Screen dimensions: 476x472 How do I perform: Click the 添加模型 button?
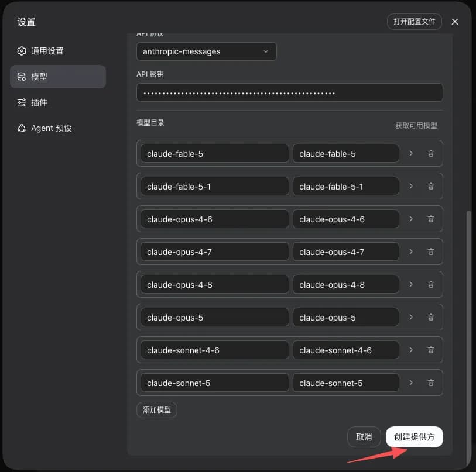click(x=157, y=410)
